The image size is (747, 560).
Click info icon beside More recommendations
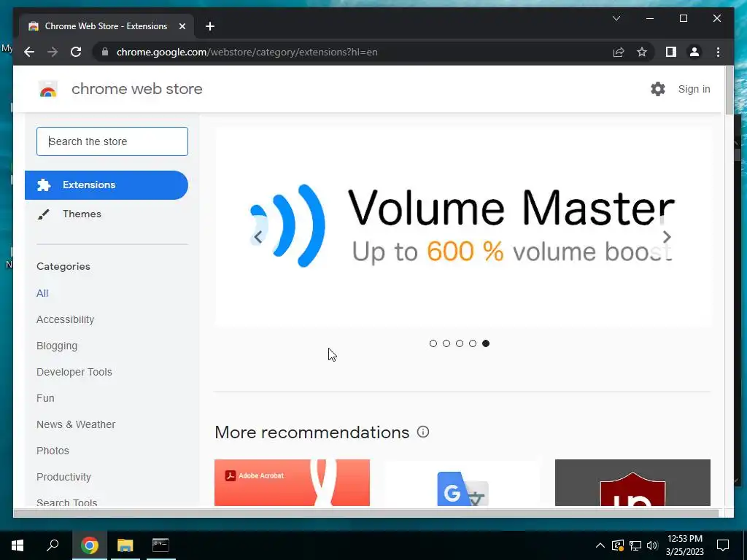tap(423, 432)
